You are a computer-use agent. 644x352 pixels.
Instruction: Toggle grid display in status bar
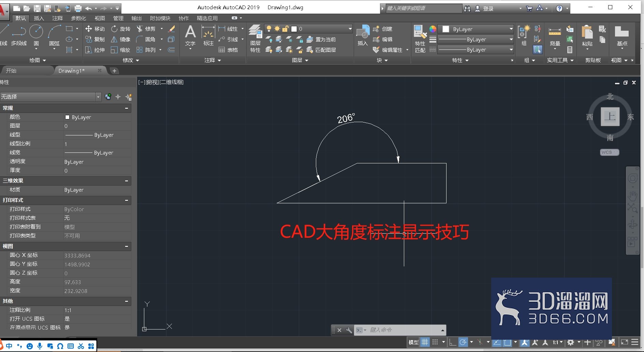(x=425, y=342)
